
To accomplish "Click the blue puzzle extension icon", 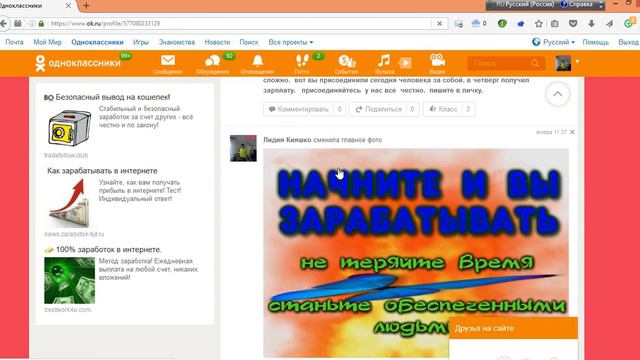I will click(x=520, y=24).
